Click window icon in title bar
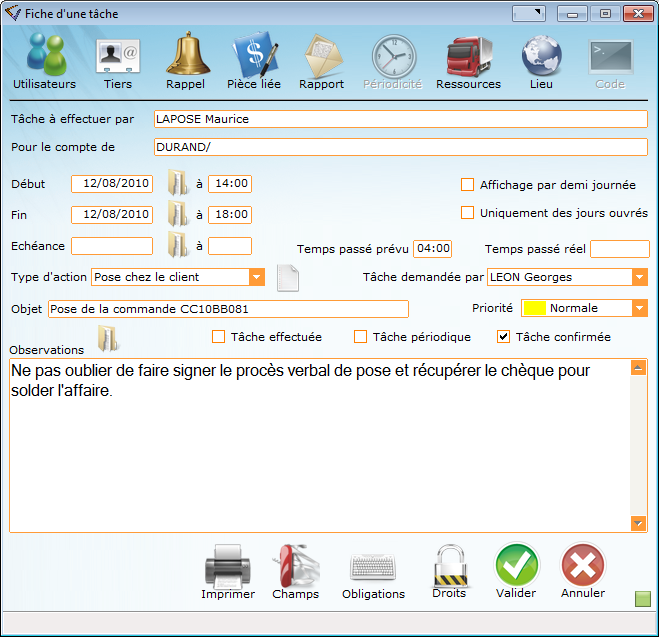The height and width of the screenshot is (637, 659). point(13,13)
